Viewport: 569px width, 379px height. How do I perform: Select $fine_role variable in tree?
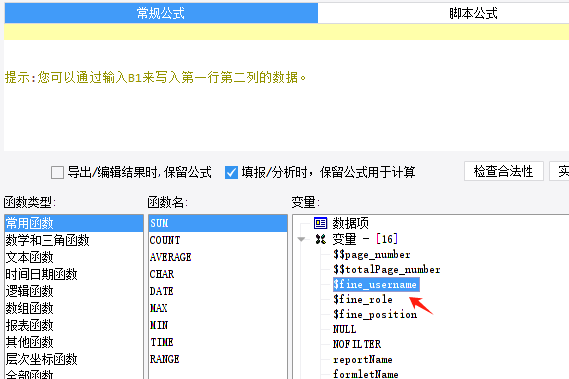363,299
